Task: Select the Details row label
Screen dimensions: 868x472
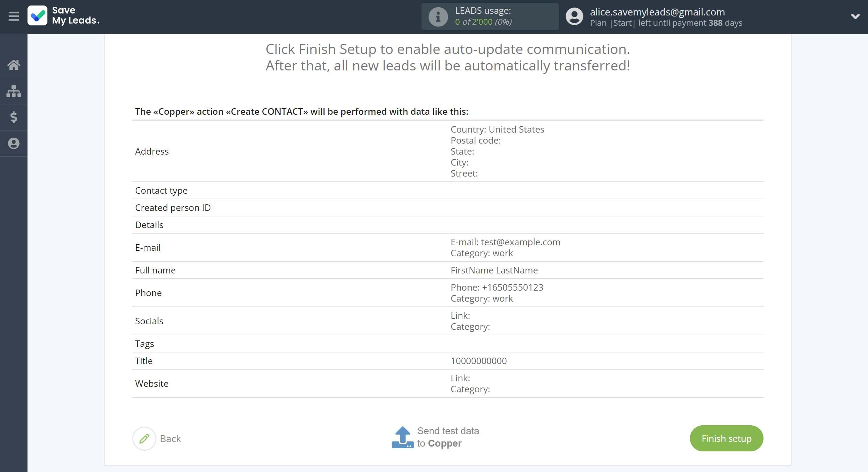Action: (x=149, y=225)
